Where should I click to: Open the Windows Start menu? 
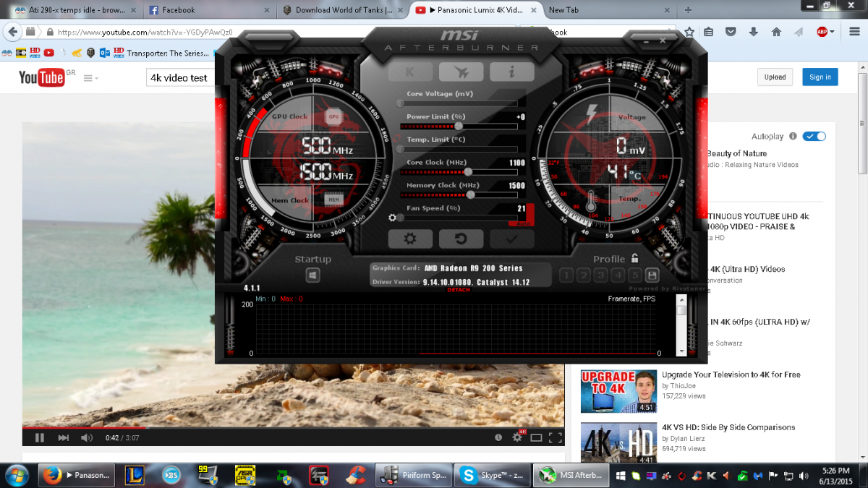(16, 475)
